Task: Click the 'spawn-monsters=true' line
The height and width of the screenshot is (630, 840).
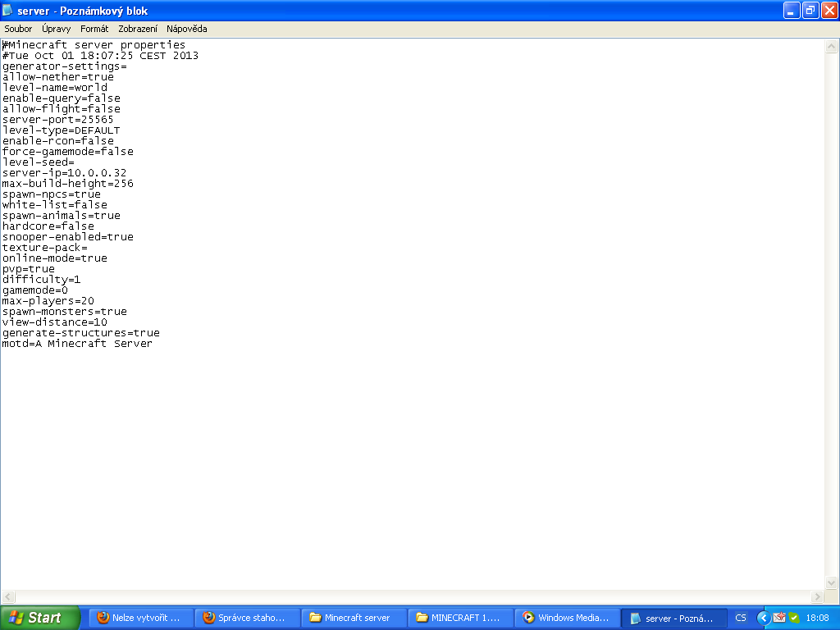Action: [x=64, y=312]
